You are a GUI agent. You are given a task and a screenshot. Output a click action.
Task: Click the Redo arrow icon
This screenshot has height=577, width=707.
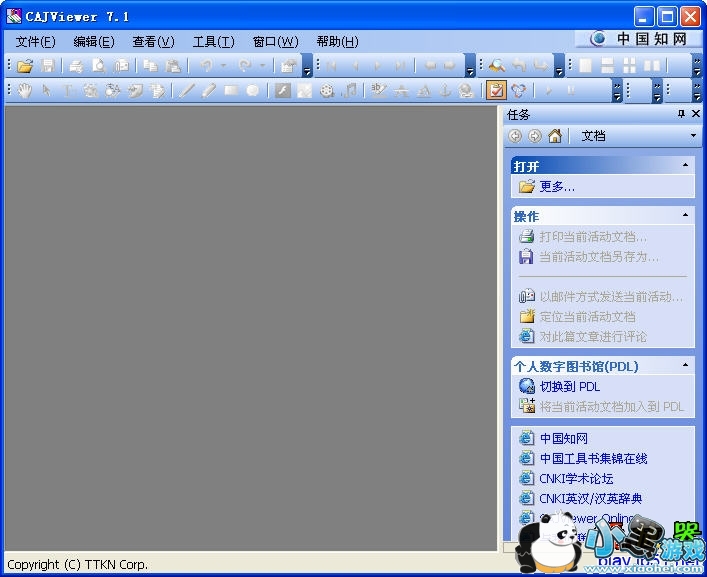pyautogui.click(x=245, y=66)
